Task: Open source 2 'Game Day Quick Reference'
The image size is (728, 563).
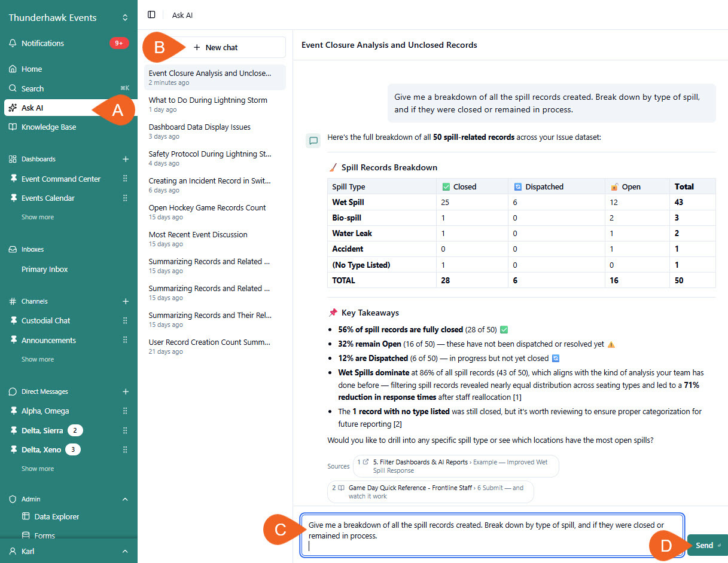Action: pyautogui.click(x=431, y=492)
